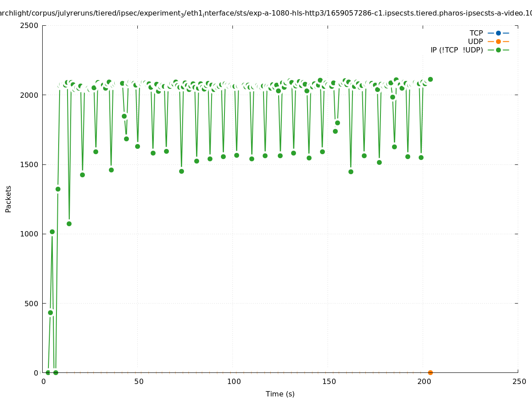Click the green data point near 433 packets
532x400 pixels.
click(50, 312)
